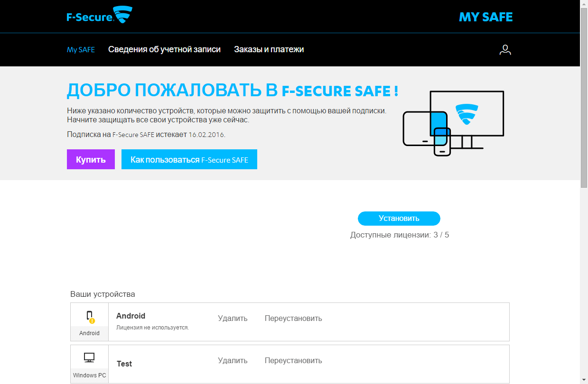Open Как пользоваться F-Secure SAFE
Viewport: 588px width, 384px height.
(x=189, y=159)
